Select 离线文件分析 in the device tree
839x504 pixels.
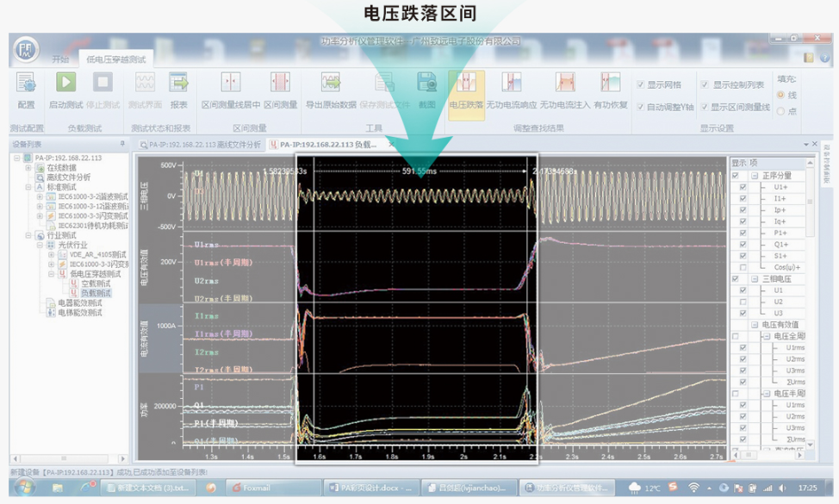(x=69, y=177)
